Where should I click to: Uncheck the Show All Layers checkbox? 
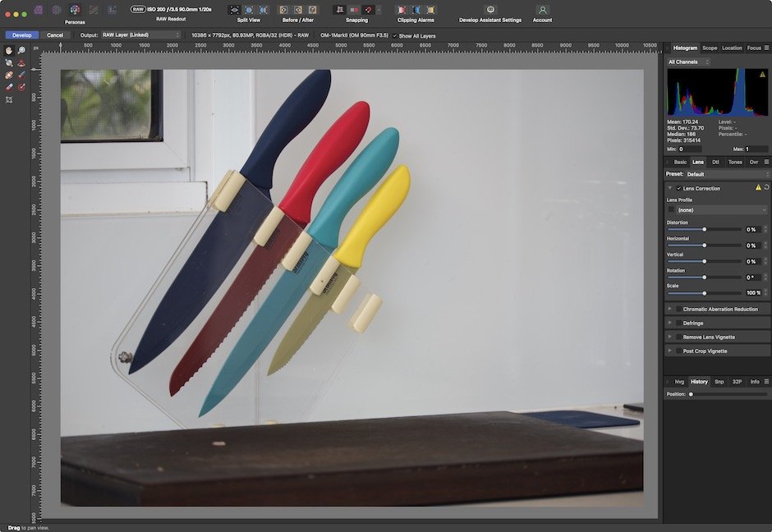pyautogui.click(x=395, y=35)
